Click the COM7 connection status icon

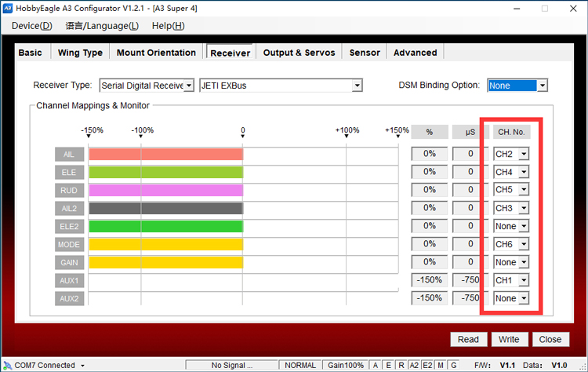(x=7, y=365)
